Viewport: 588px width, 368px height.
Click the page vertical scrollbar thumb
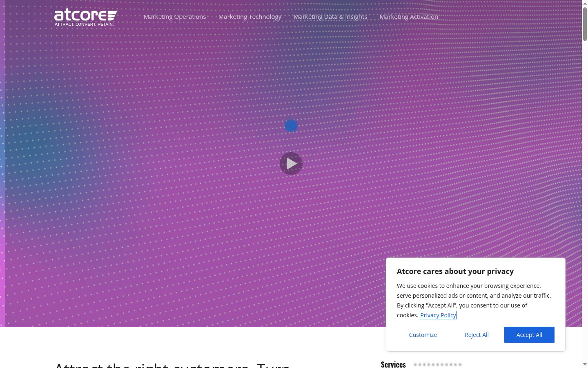coord(585,24)
